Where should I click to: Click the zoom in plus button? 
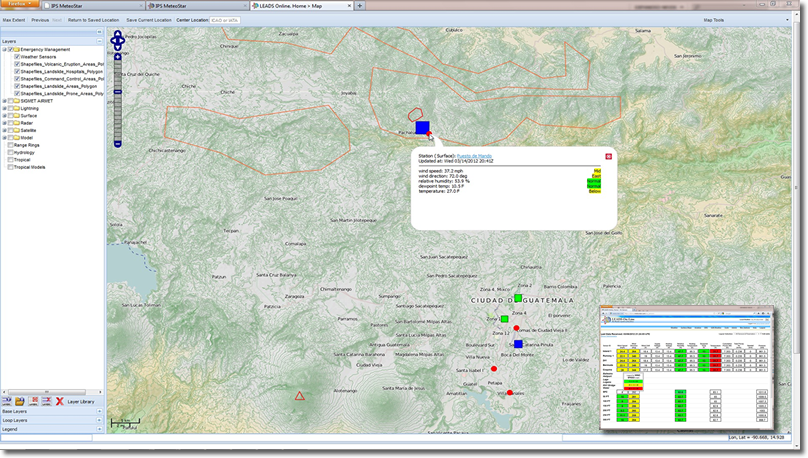[118, 57]
